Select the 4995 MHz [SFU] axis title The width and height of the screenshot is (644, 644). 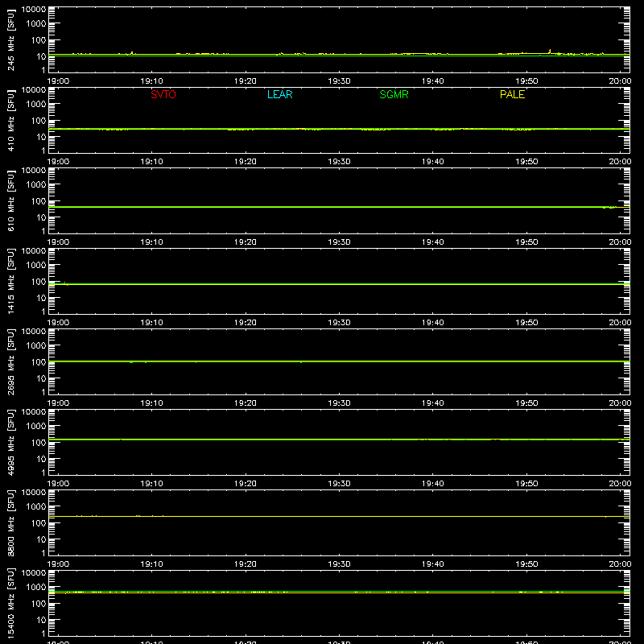pos(10,442)
